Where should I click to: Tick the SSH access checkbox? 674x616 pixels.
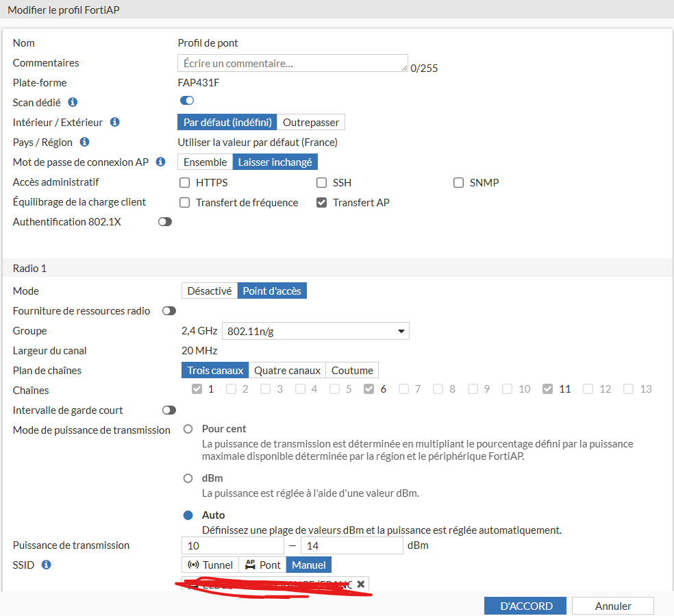[321, 183]
